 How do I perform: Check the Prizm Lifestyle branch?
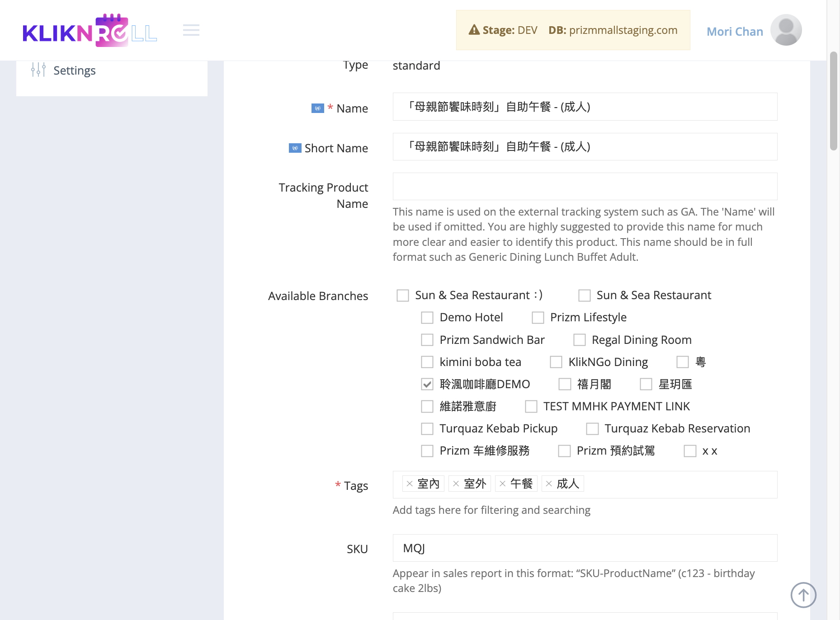[x=538, y=318]
